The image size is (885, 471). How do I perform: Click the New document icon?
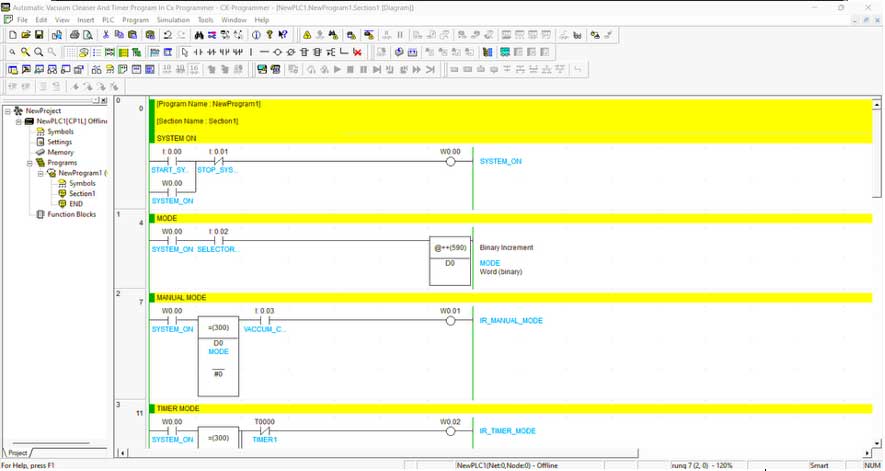click(x=11, y=35)
